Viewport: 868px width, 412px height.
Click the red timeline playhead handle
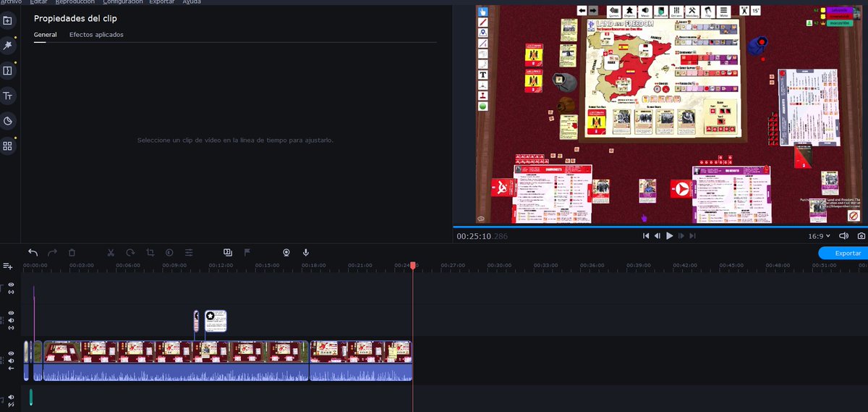(413, 266)
